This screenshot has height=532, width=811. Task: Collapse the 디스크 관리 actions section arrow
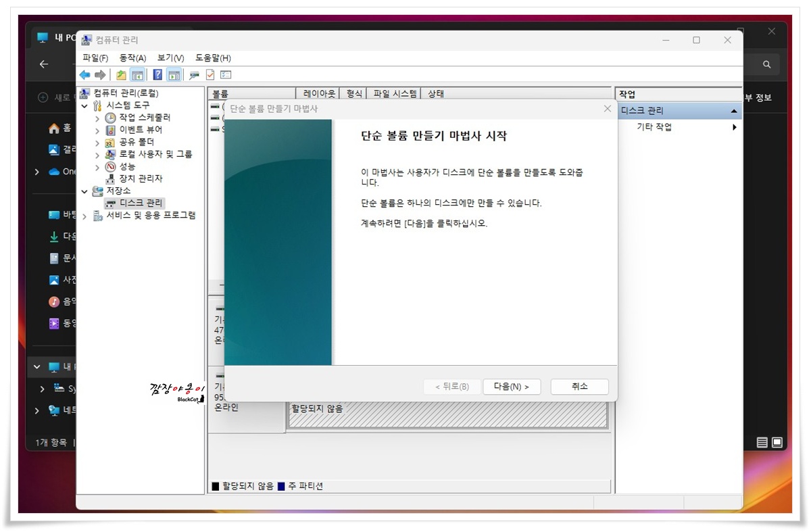pyautogui.click(x=734, y=111)
